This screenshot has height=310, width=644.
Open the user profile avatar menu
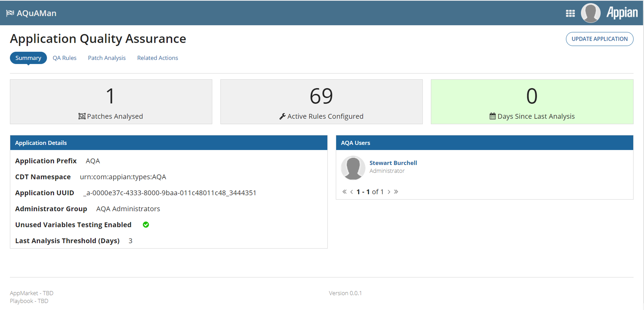(x=591, y=13)
